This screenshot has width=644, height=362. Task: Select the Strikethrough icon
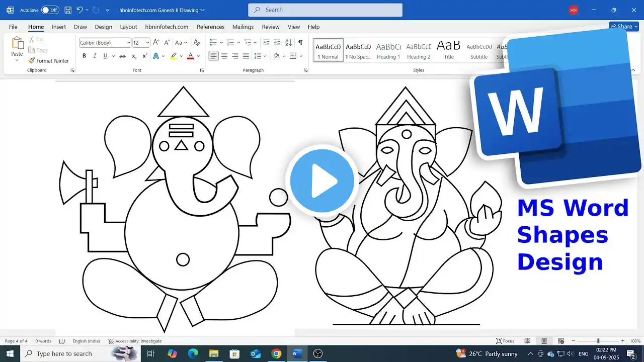pyautogui.click(x=122, y=56)
